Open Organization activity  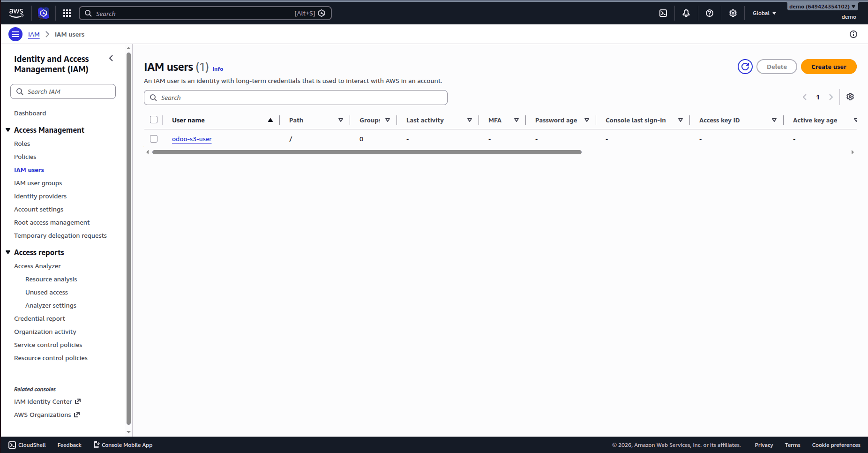(45, 332)
